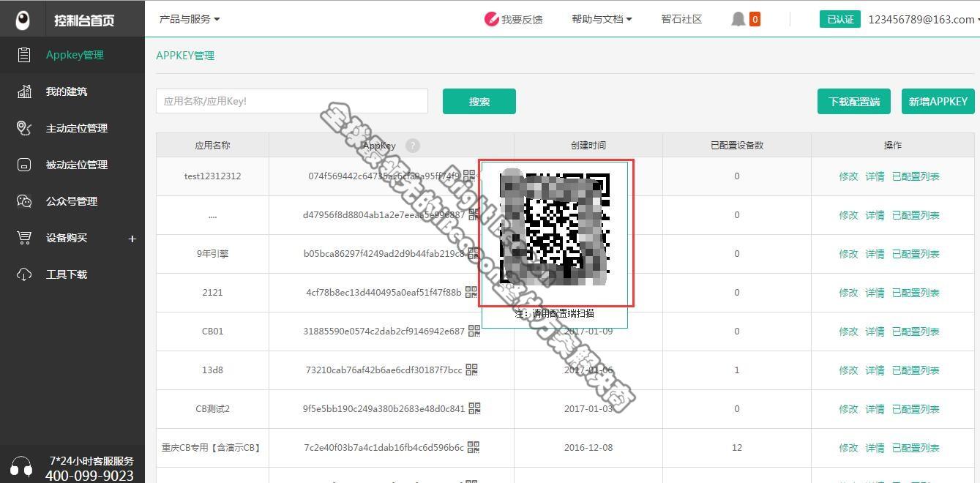980x483 pixels.
Task: Open the console home logo icon
Action: tap(23, 20)
